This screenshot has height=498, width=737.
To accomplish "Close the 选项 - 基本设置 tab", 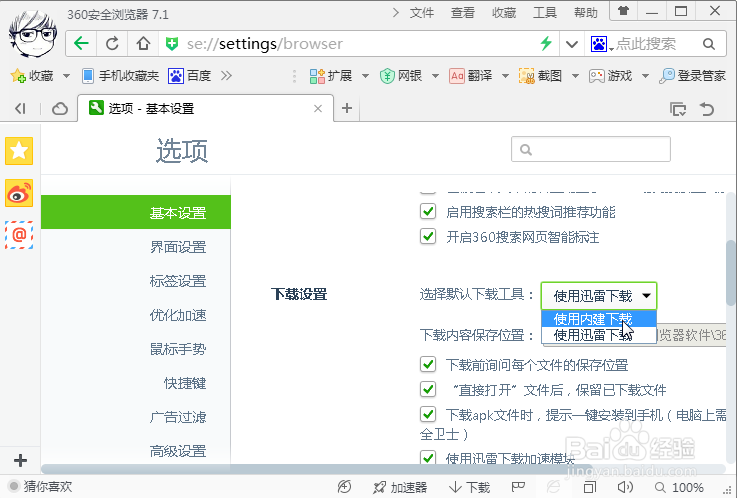I will tap(318, 109).
